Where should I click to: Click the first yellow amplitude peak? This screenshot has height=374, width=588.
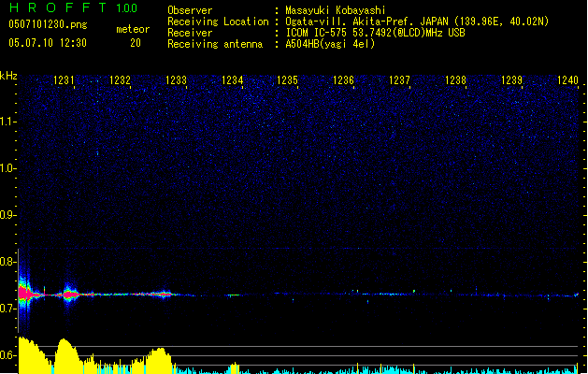point(34,355)
